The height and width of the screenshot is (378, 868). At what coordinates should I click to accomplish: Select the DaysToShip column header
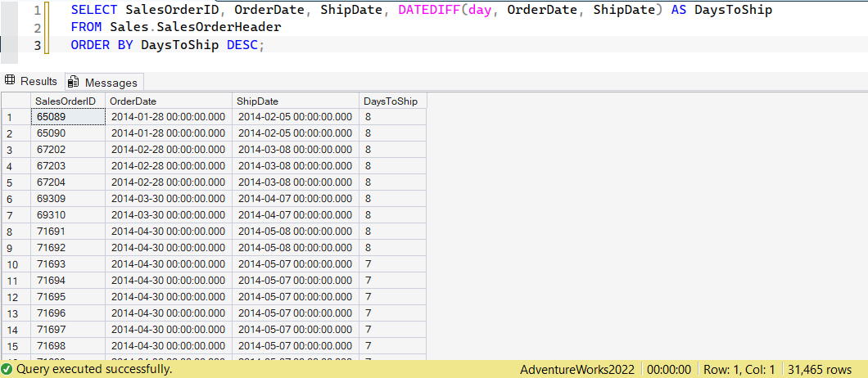[x=392, y=101]
